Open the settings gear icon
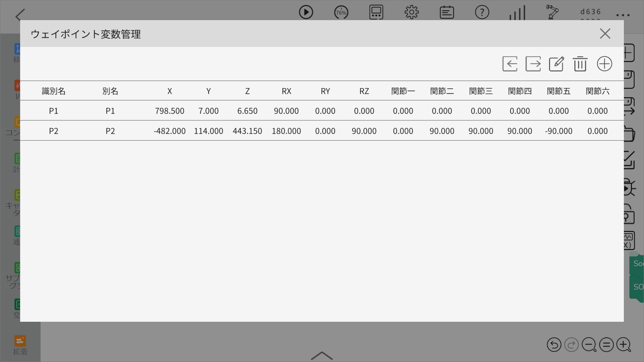The image size is (644, 362). [x=412, y=12]
